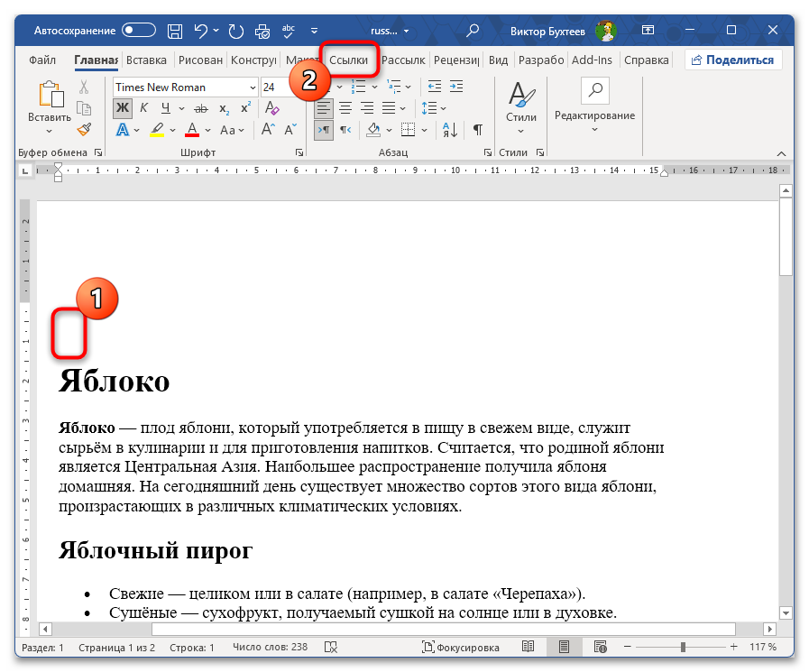Click 117 % zoom level
Image resolution: width=809 pixels, height=672 pixels.
click(x=763, y=647)
